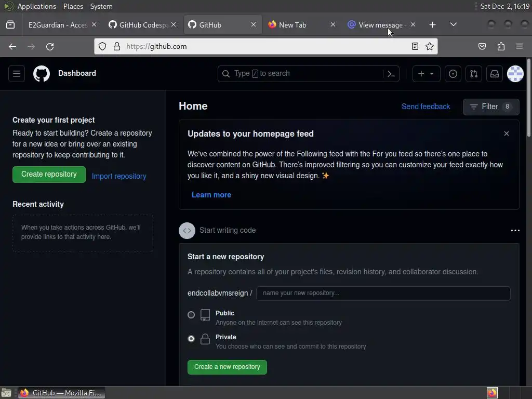
Task: Click the new repository name field
Action: 383,293
